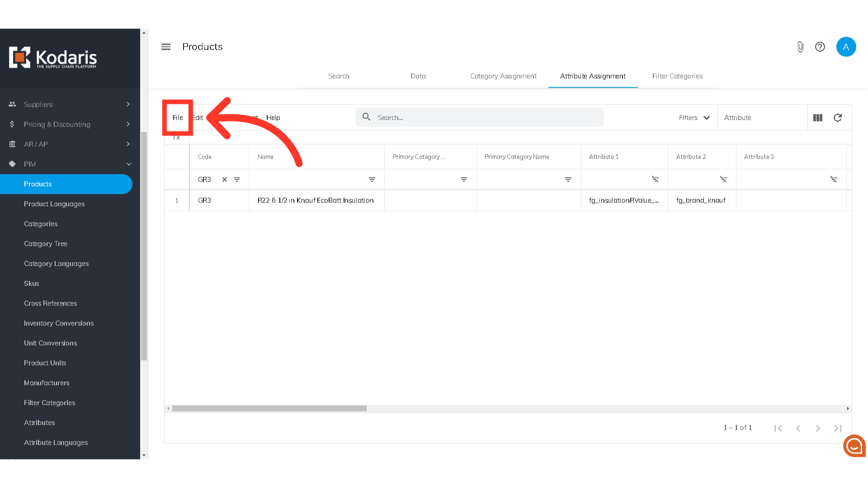868x488 pixels.
Task: Expand the Filters dropdown
Action: click(x=694, y=118)
